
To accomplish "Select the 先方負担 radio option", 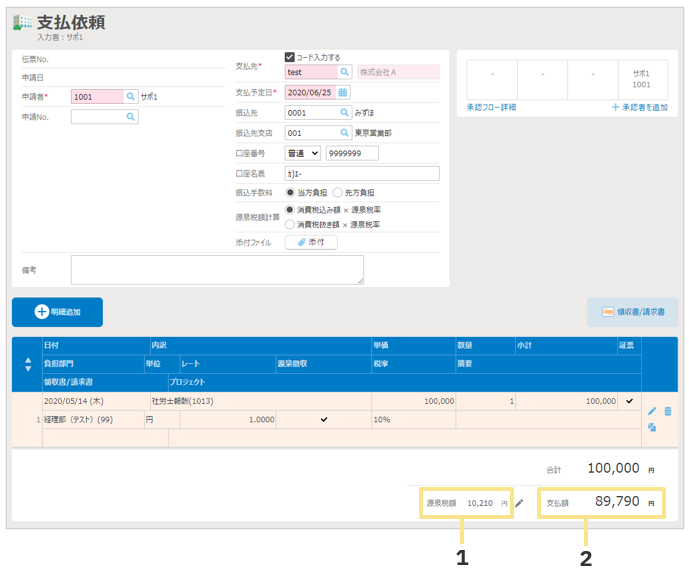I will tap(337, 192).
